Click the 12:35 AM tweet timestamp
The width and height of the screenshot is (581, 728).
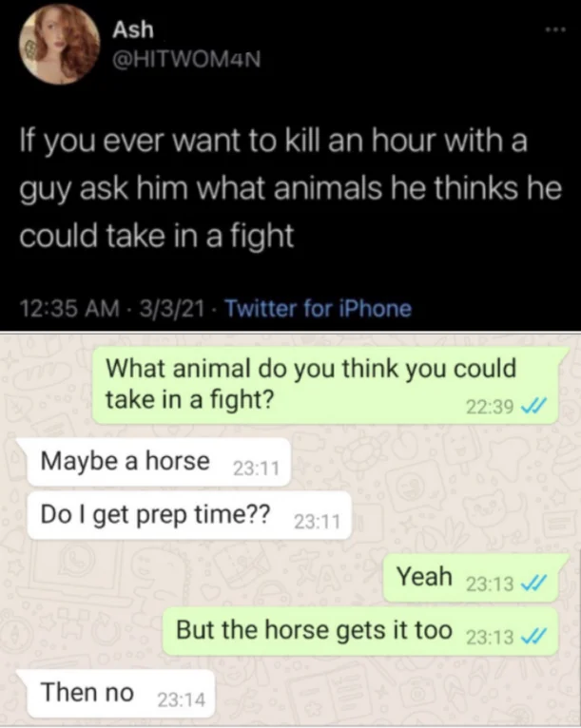(69, 309)
